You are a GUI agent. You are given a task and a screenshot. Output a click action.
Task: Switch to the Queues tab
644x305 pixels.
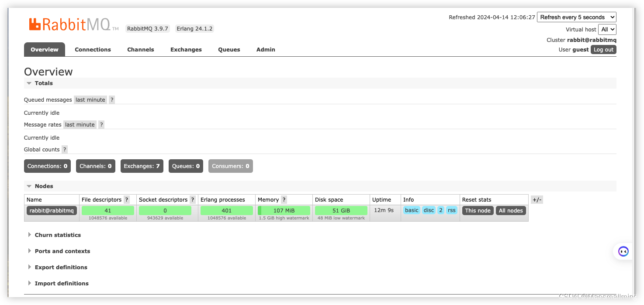(x=229, y=49)
